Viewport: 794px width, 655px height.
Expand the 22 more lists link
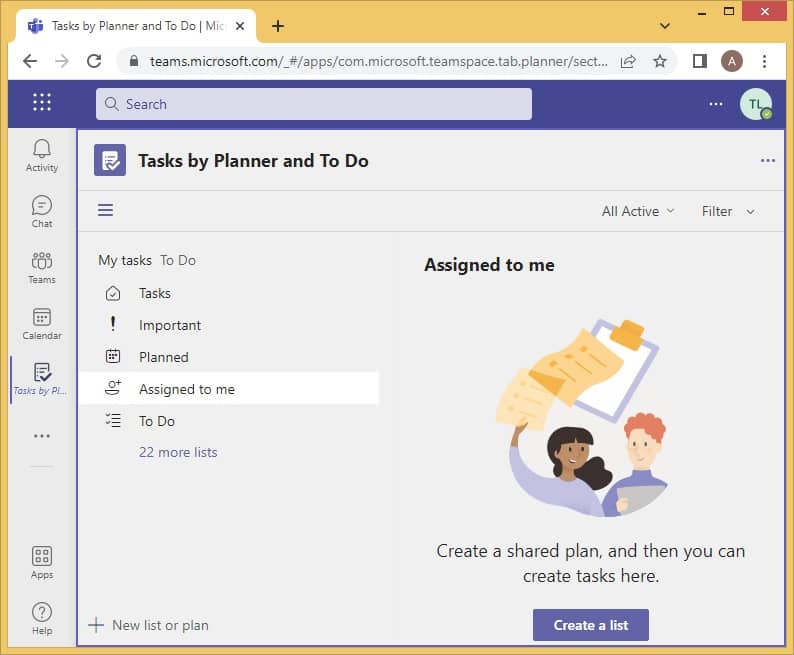point(178,452)
